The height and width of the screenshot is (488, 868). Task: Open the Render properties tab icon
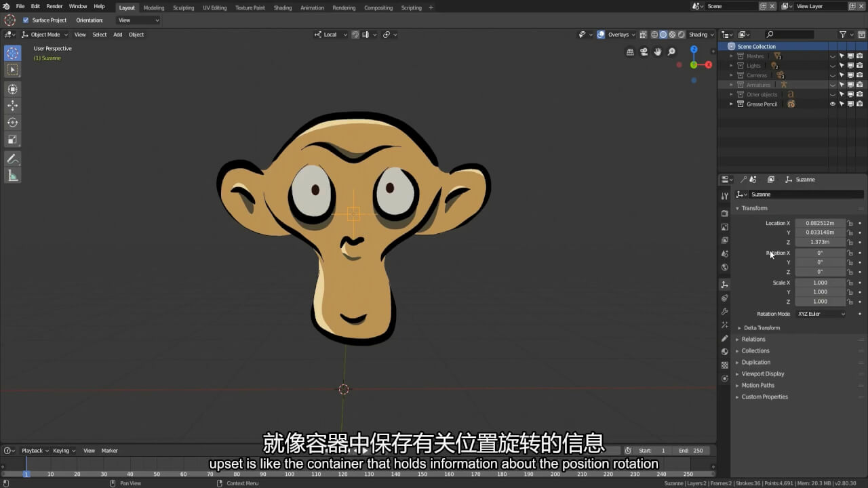tap(724, 213)
